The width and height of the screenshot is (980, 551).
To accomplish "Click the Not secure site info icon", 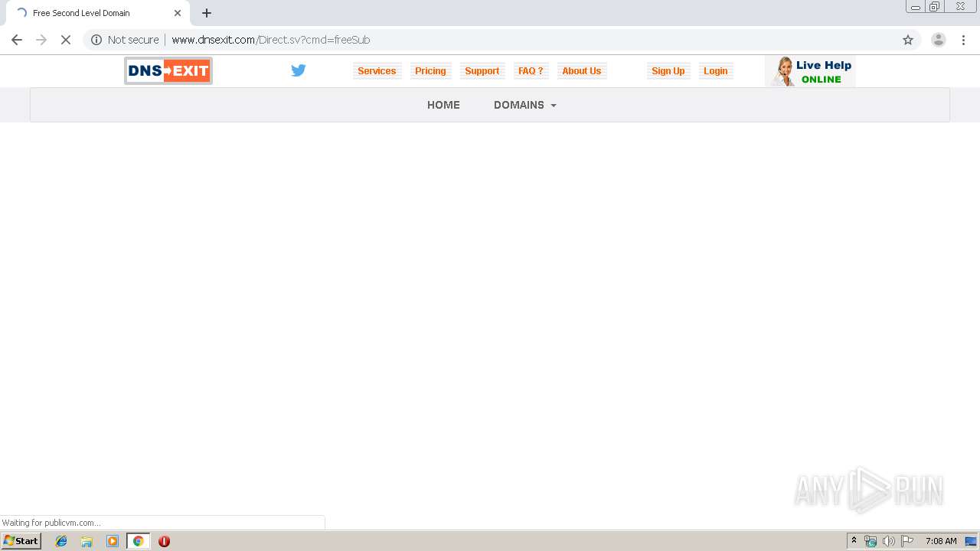I will click(x=96, y=40).
